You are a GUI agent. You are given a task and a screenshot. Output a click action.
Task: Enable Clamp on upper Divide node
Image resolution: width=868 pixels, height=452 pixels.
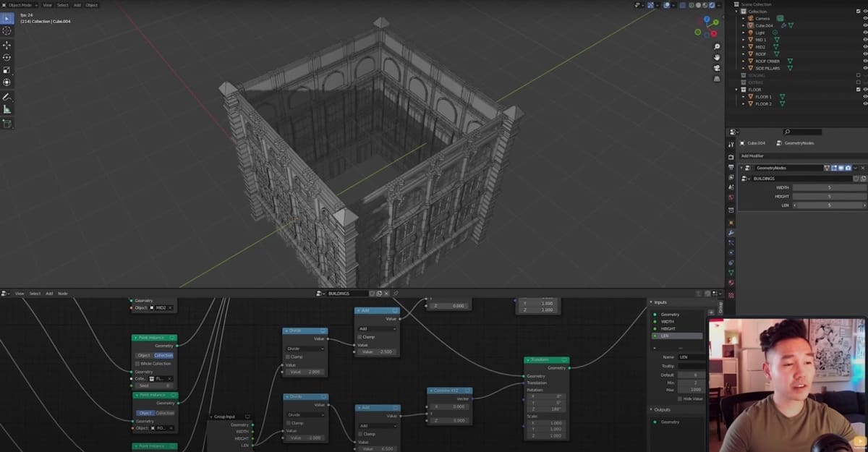[288, 357]
